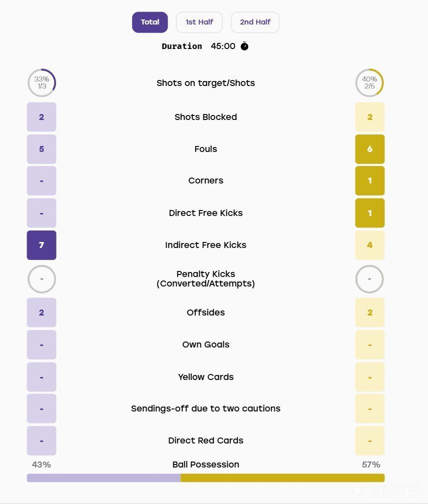Click the yellow portion of possession bar
Image resolution: width=428 pixels, height=504 pixels.
click(x=282, y=477)
